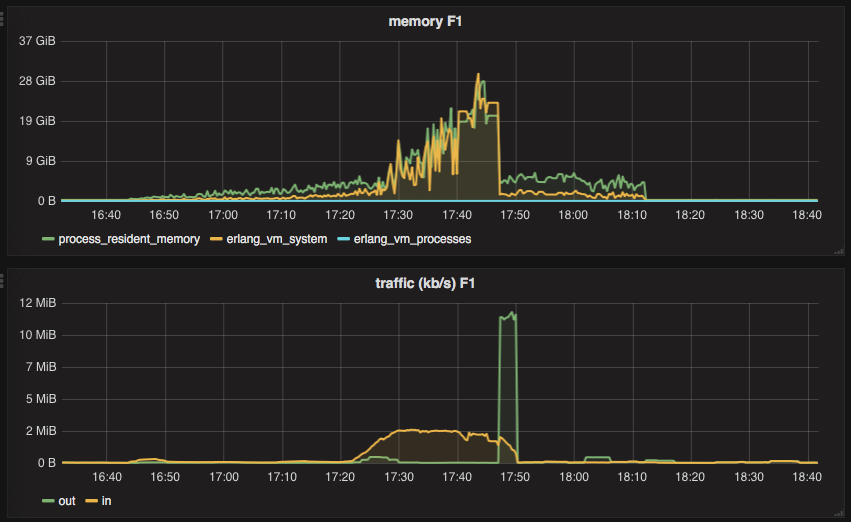Image resolution: width=851 pixels, height=522 pixels.
Task: Open the memory F1 panel title menu
Action: click(425, 22)
